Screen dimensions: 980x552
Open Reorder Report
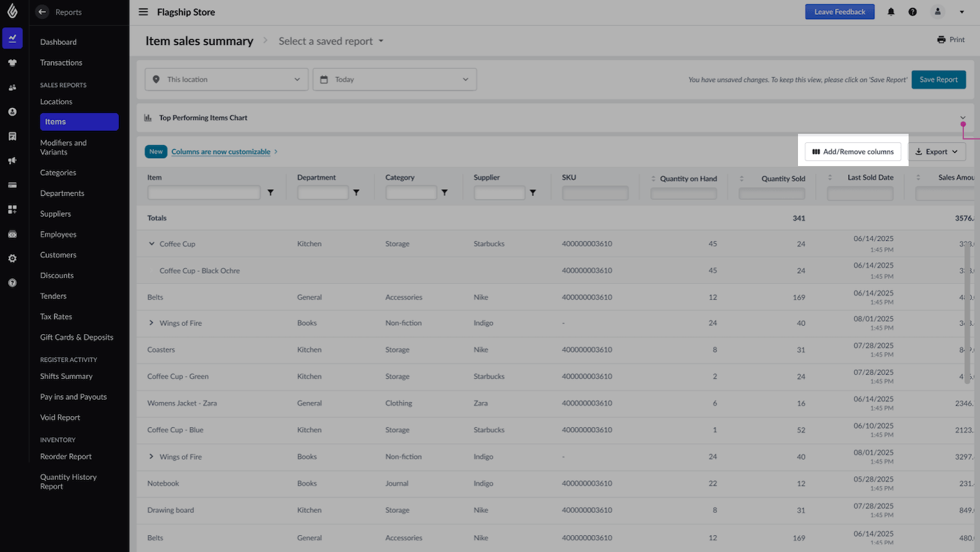[x=66, y=457]
